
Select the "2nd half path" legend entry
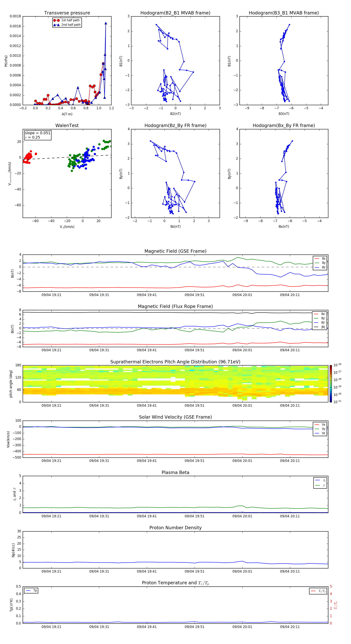[67, 25]
